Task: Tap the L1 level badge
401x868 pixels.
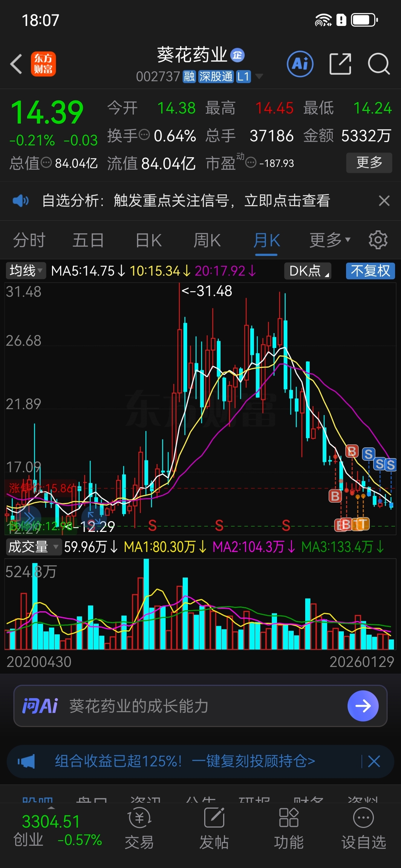Action: point(244,77)
